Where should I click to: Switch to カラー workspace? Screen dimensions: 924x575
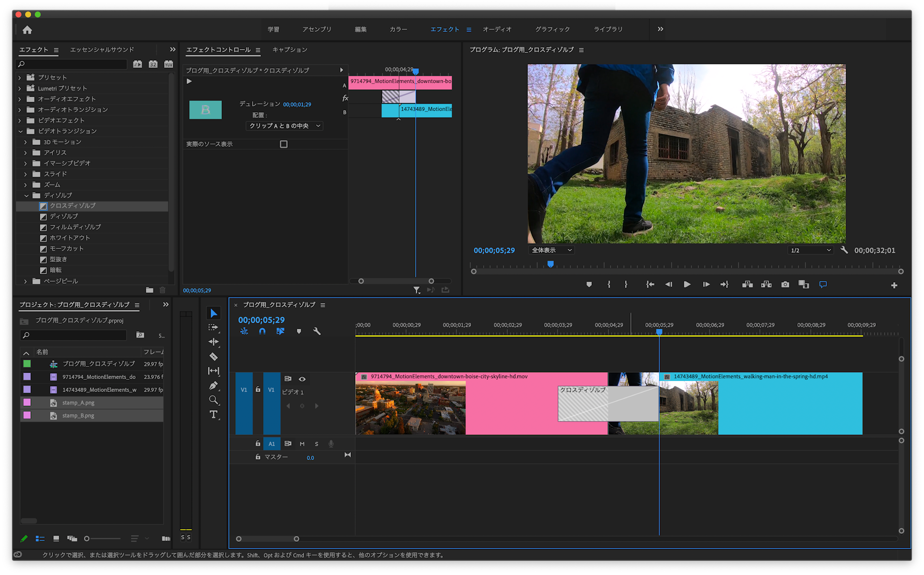tap(398, 29)
